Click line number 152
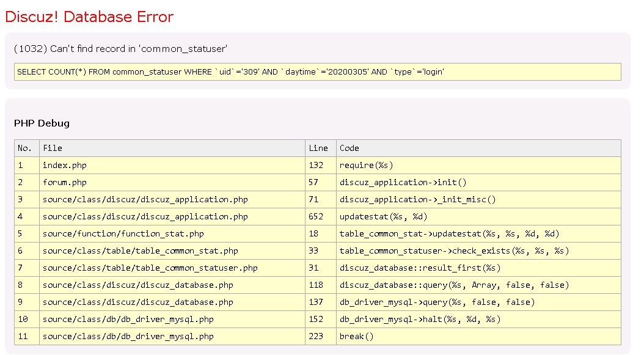The width and height of the screenshot is (644, 355). [x=320, y=319]
